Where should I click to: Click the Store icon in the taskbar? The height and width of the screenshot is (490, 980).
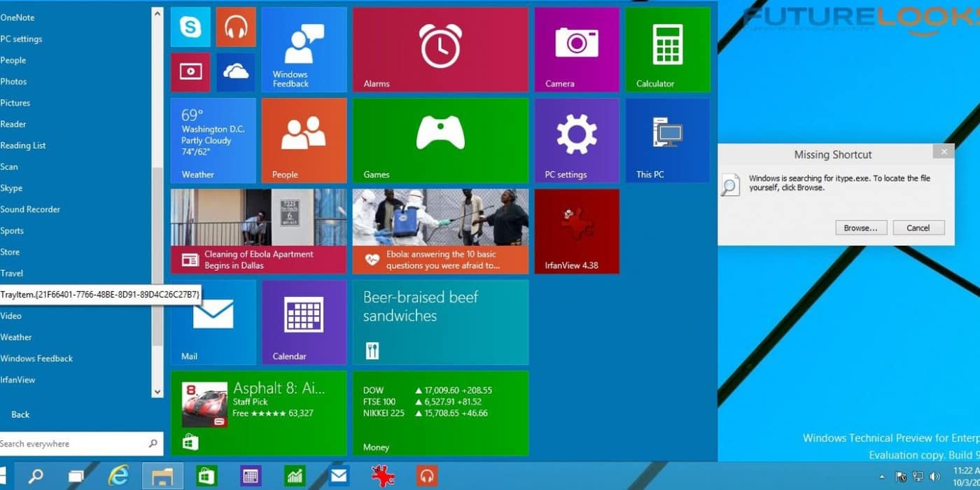(x=206, y=477)
